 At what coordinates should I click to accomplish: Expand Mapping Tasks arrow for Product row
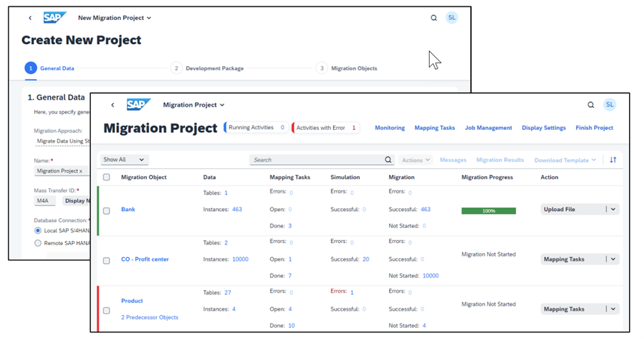pyautogui.click(x=613, y=309)
